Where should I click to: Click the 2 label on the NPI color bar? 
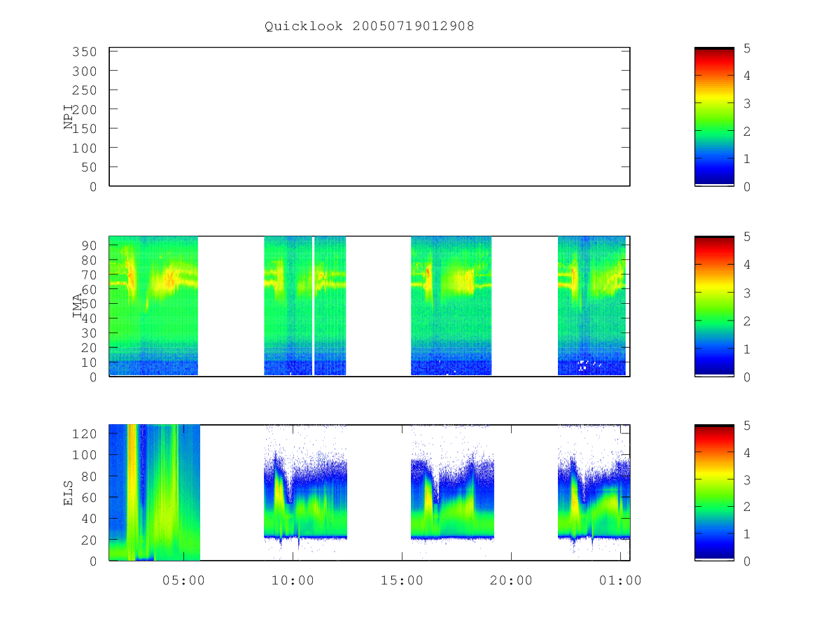[x=748, y=131]
